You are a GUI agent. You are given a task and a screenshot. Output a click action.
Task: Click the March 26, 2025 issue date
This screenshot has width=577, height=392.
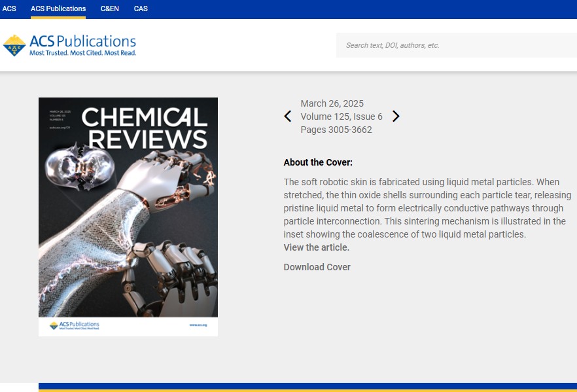click(x=332, y=103)
